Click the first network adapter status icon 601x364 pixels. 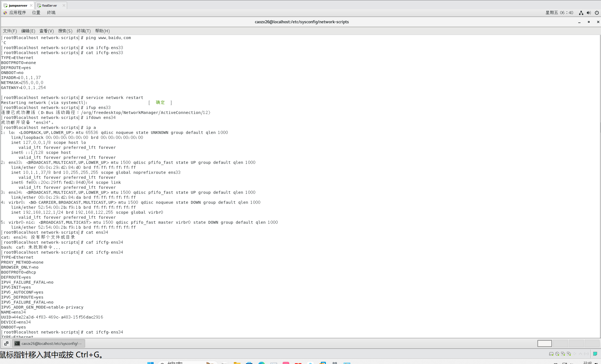pyautogui.click(x=563, y=354)
